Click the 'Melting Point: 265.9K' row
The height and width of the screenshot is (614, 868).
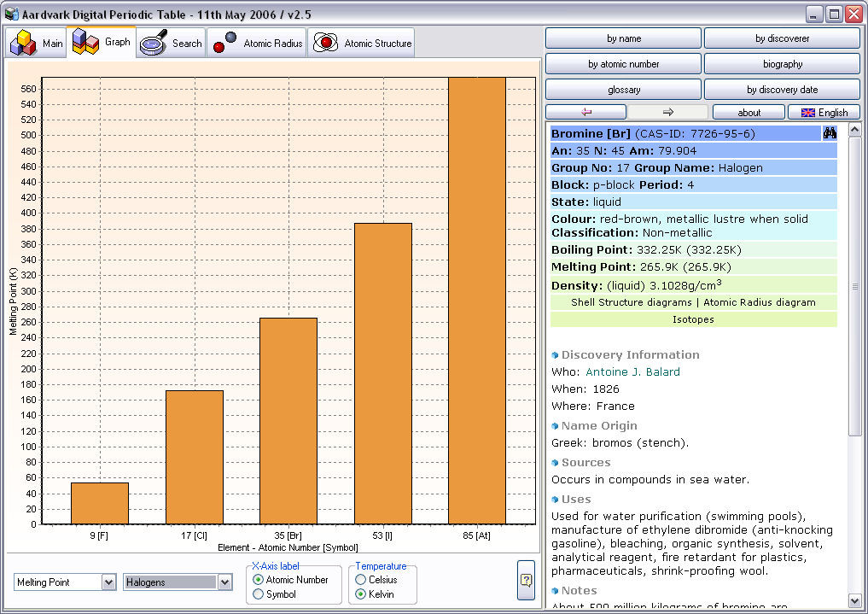693,266
